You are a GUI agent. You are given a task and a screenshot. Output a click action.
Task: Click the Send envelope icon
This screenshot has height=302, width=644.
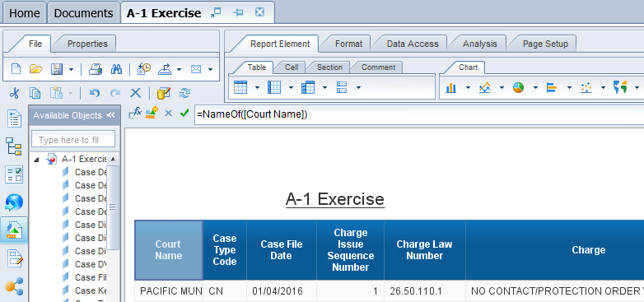[x=196, y=69]
